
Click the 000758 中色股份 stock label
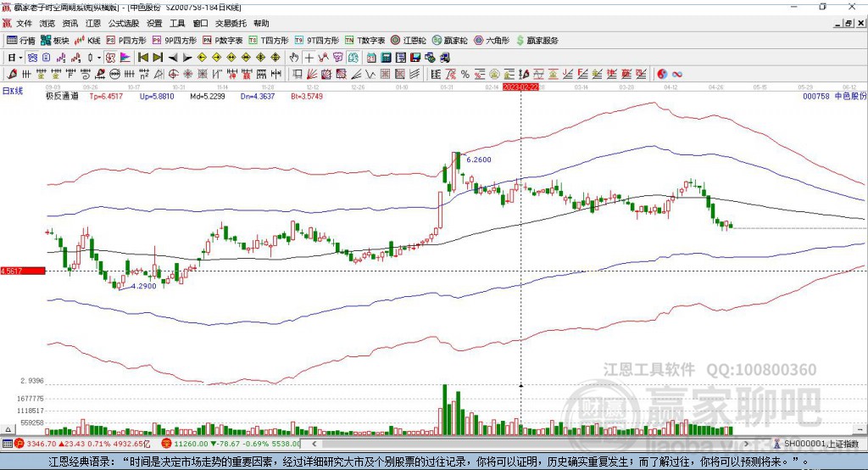(834, 97)
